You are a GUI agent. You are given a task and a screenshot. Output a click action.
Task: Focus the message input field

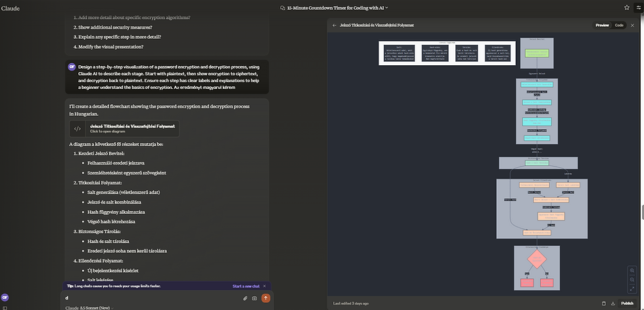point(152,298)
